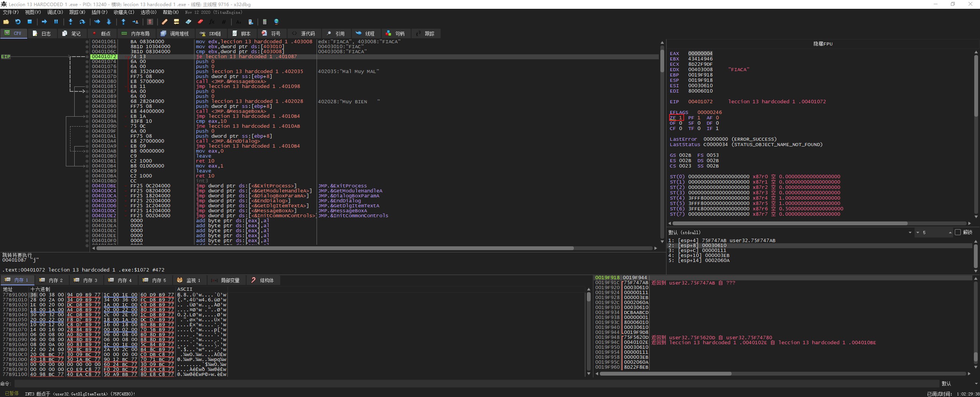The height and width of the screenshot is (397, 980).
Task: Restart the debugged program via toolbar
Action: (18, 22)
